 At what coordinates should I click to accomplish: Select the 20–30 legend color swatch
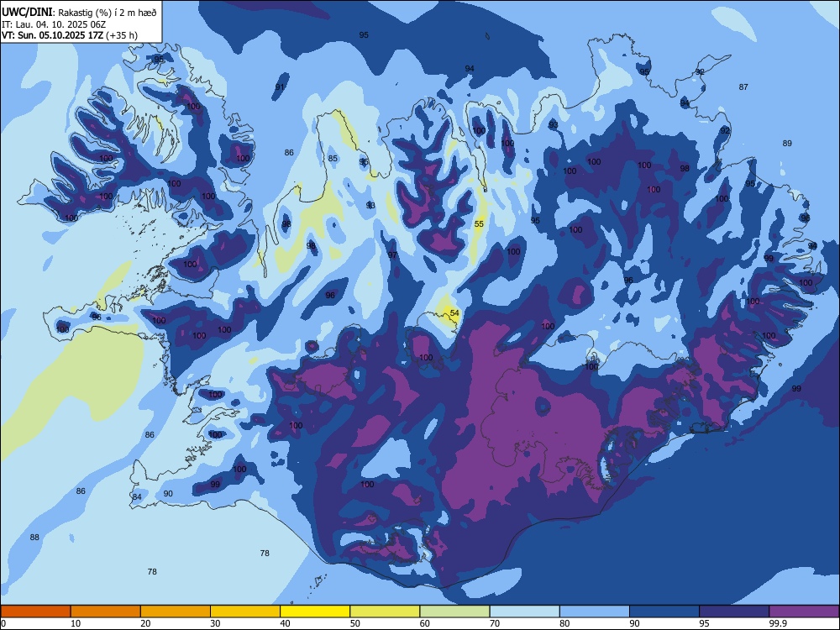click(x=176, y=612)
